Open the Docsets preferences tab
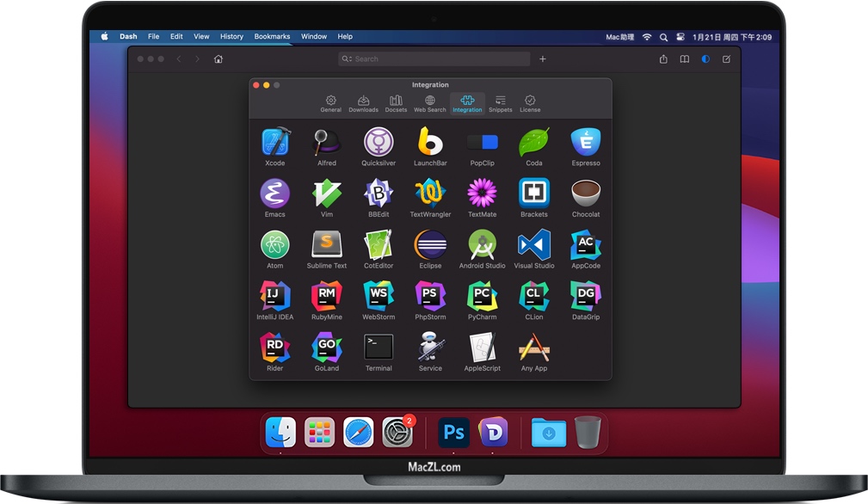Viewport: 868px width, 504px height. click(x=396, y=103)
